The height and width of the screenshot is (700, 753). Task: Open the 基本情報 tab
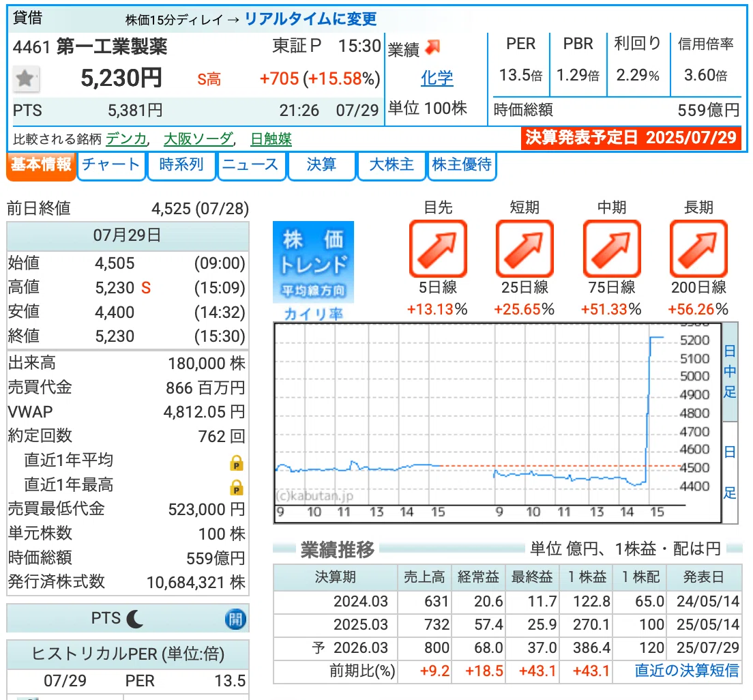coord(42,165)
